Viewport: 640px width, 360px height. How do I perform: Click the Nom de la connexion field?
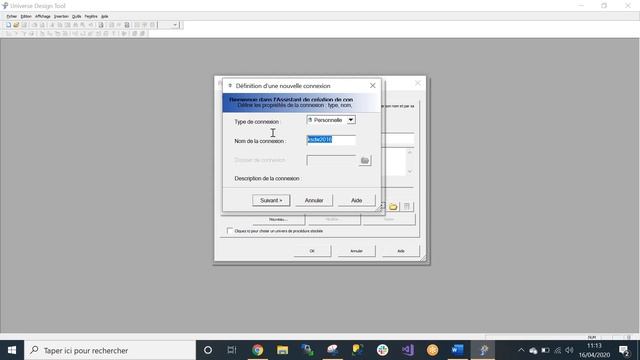click(331, 140)
